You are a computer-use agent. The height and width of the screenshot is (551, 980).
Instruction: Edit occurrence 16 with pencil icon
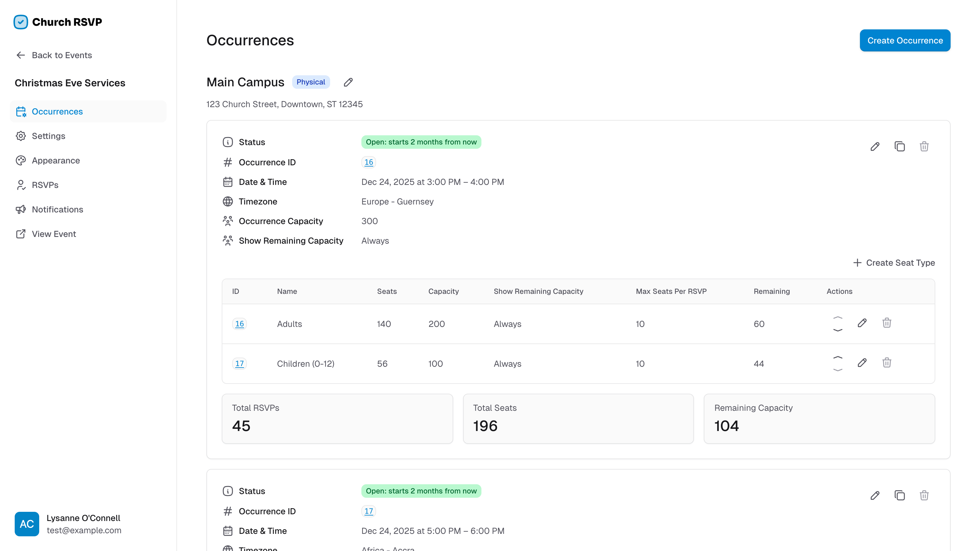pos(875,146)
